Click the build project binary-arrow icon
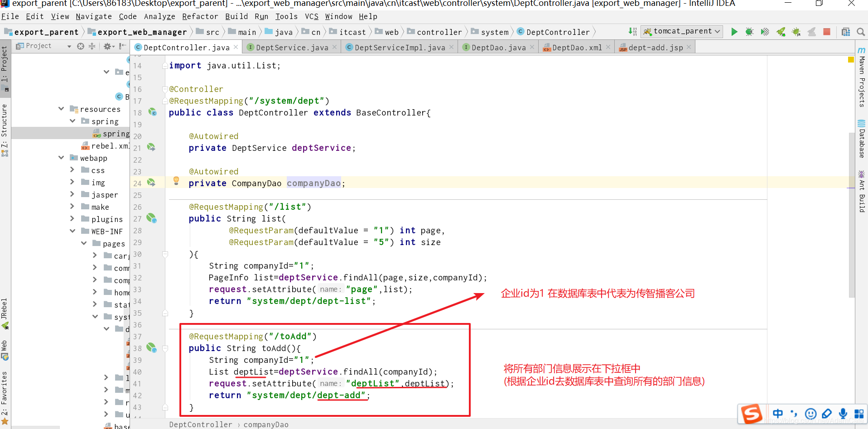This screenshot has height=429, width=868. [632, 31]
